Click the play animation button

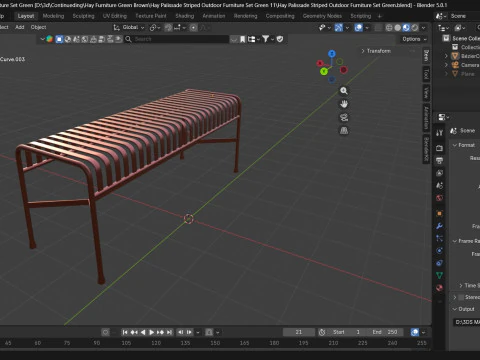[x=151, y=332]
